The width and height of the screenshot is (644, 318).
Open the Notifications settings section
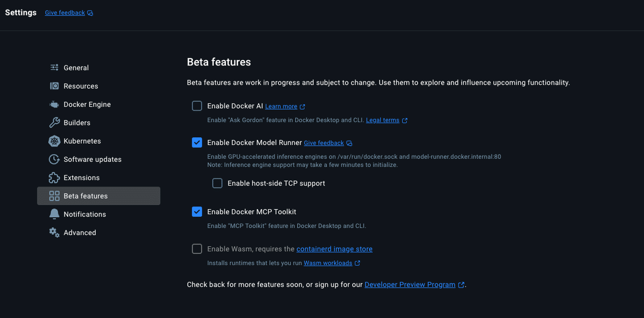(85, 214)
